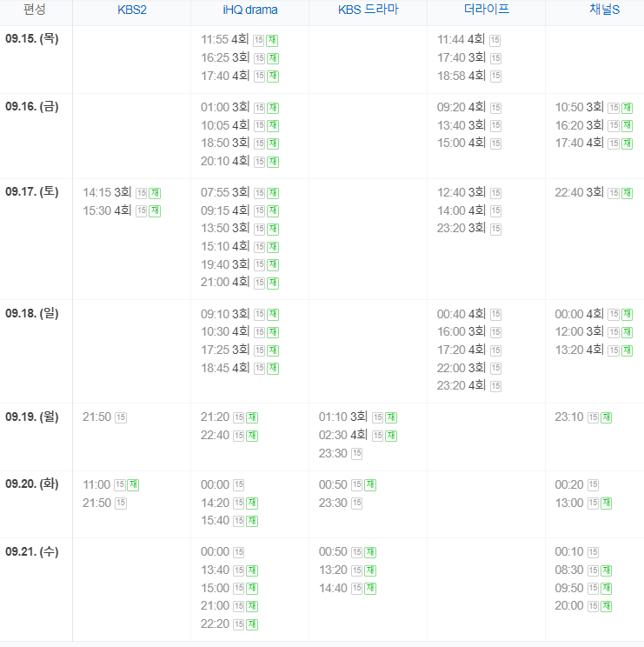Click the 재 icon next to KBS2 11:00
Viewport: 644px width, 647px height.
[x=133, y=485]
